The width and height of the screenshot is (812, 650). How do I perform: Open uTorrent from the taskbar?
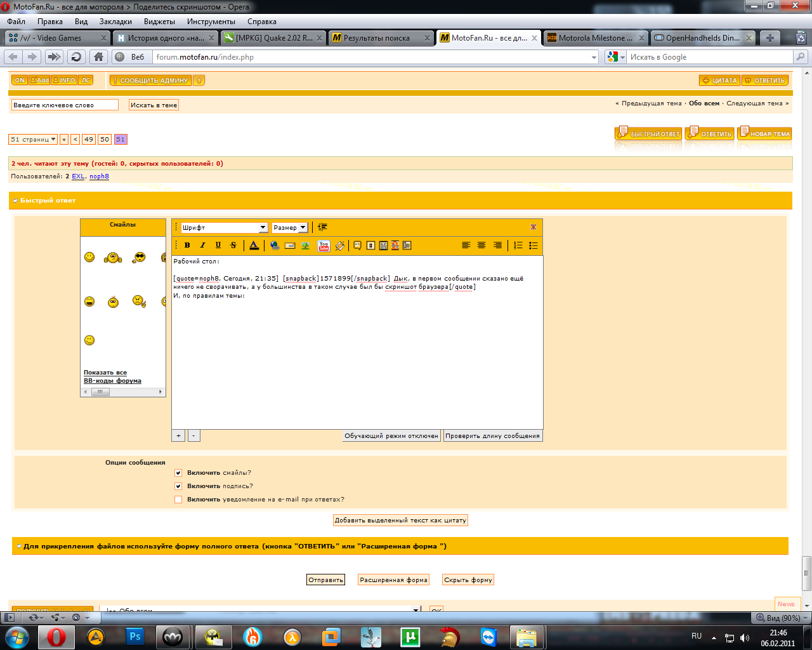tap(410, 636)
